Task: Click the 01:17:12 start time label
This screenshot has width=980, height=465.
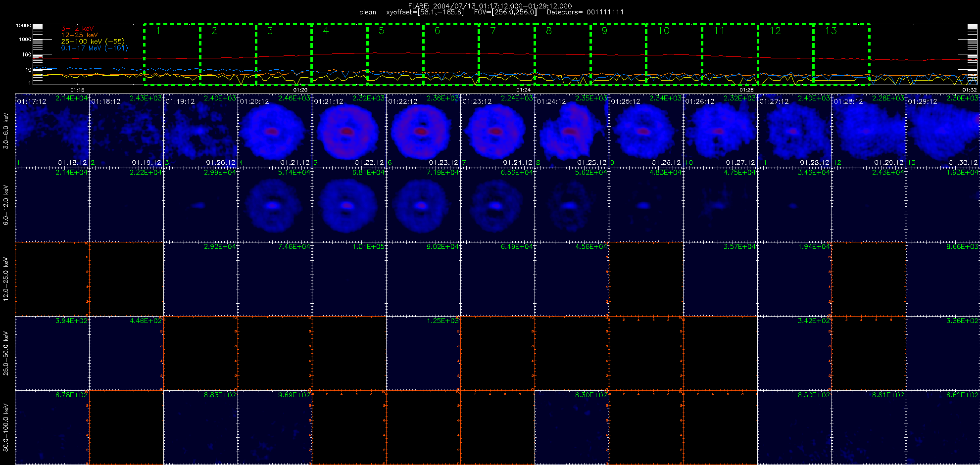Action: (x=32, y=101)
